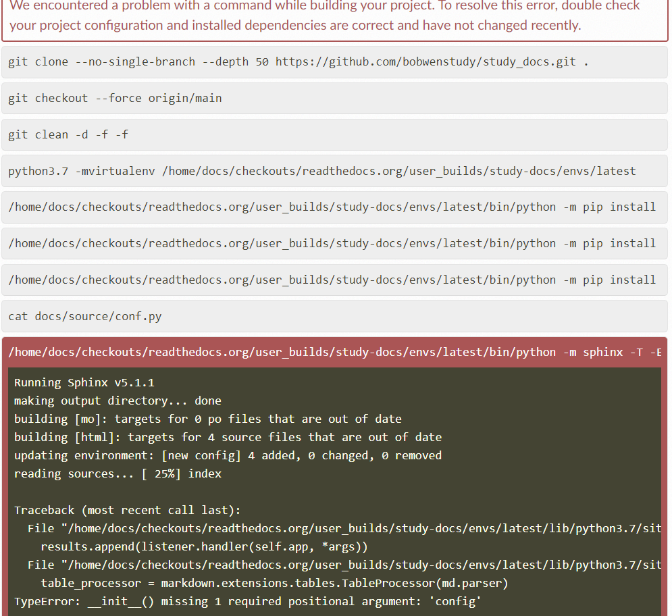Click the 'results.append(listener.handler(self.app, *args))' line
Image resolution: width=672 pixels, height=616 pixels.
(205, 547)
